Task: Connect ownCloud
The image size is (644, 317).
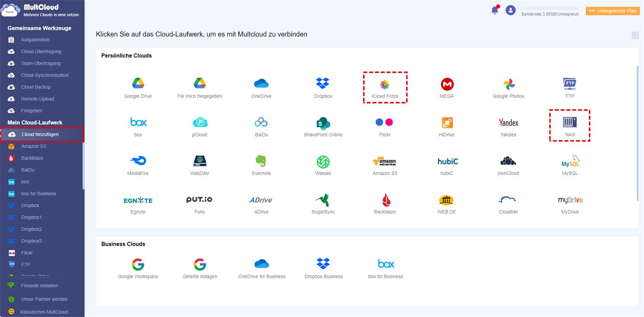Action: 508,165
